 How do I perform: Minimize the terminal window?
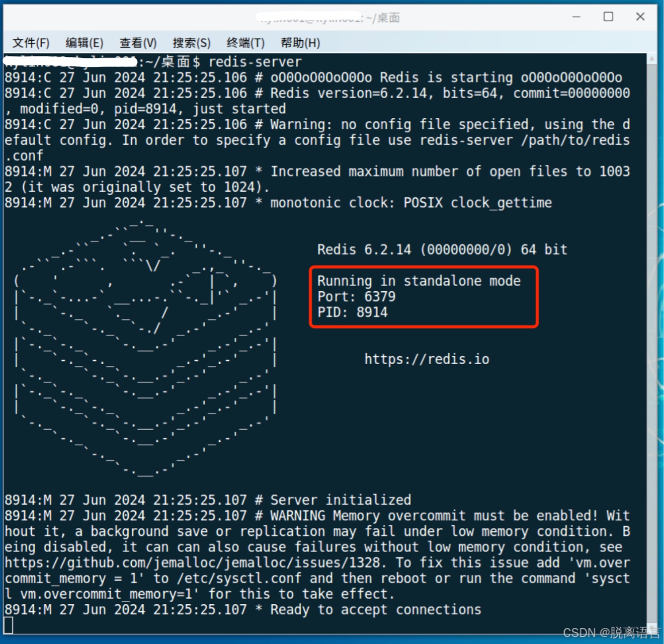point(576,17)
